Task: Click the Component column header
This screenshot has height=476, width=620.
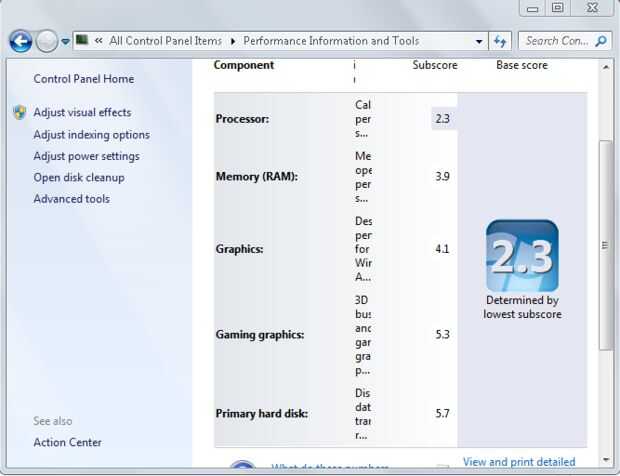Action: pos(244,65)
